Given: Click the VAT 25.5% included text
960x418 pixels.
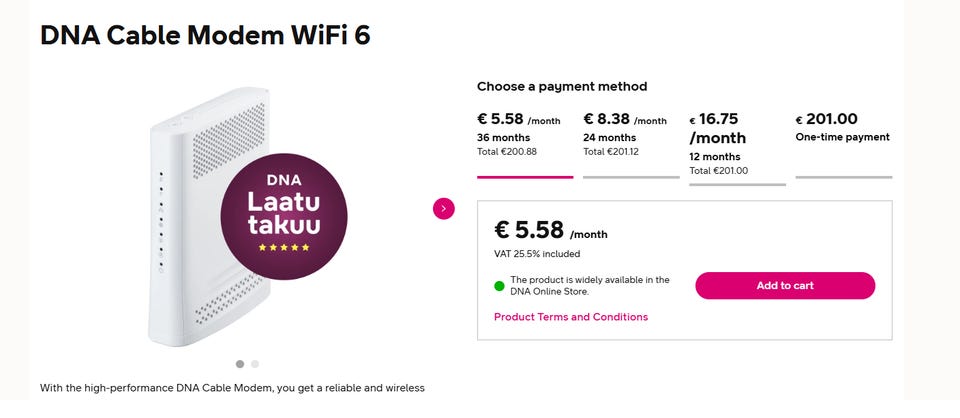Looking at the screenshot, I should point(537,253).
